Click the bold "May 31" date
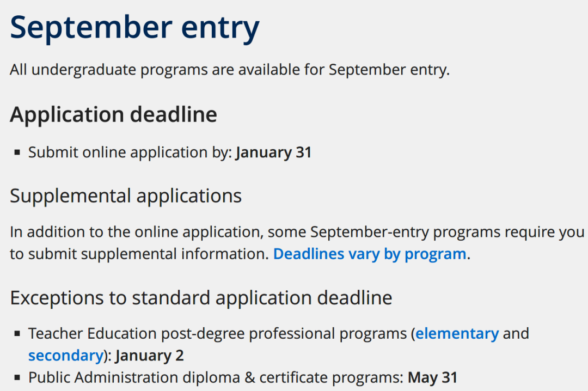Viewport: 588px width, 391px height. point(432,378)
